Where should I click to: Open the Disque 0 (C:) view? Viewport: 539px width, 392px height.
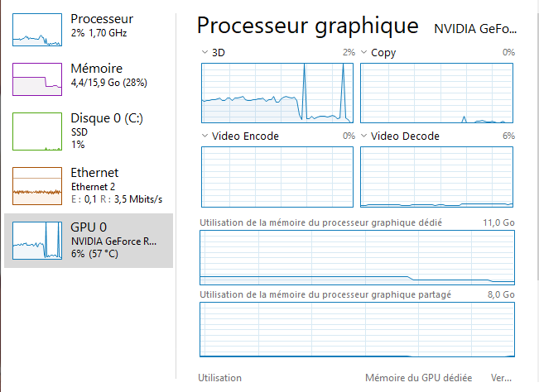click(107, 119)
